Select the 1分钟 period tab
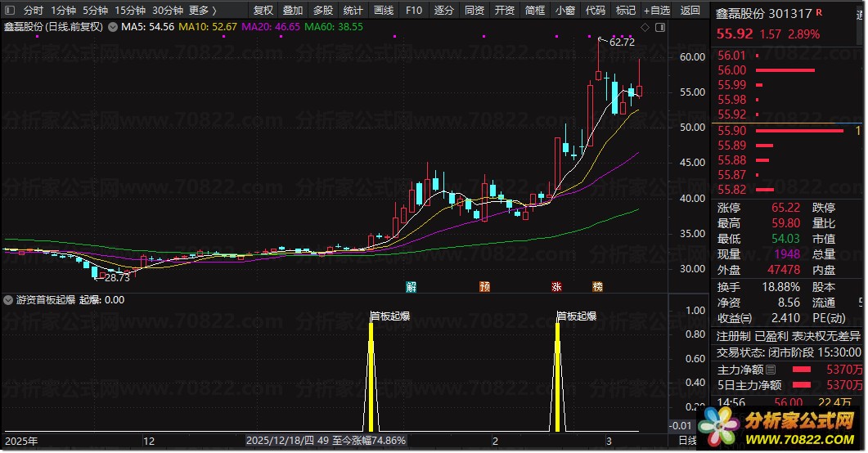Image resolution: width=868 pixels, height=453 pixels. [62, 10]
